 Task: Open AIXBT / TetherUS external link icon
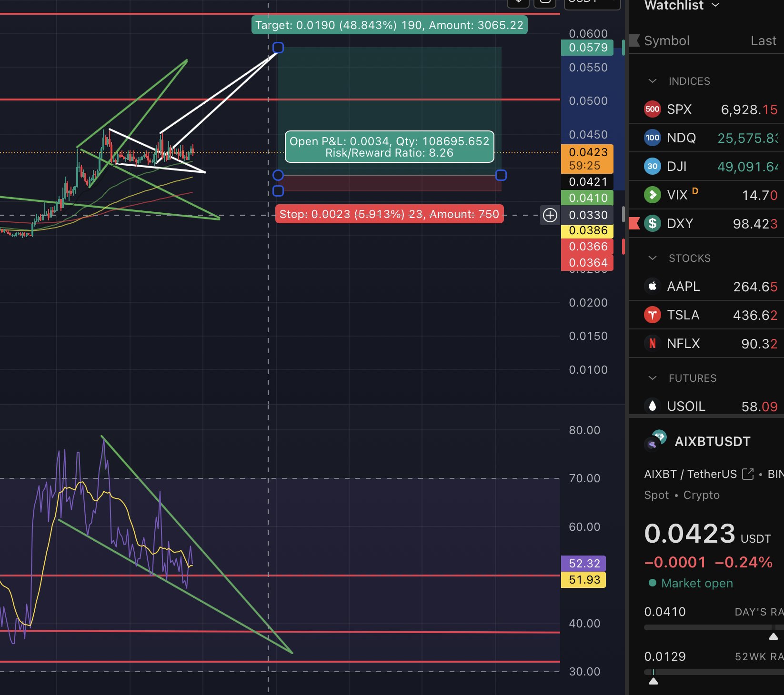748,474
